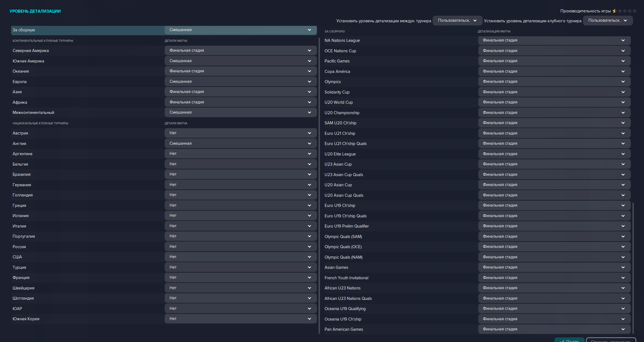Expand Pan American Games detail dropdown

click(554, 329)
